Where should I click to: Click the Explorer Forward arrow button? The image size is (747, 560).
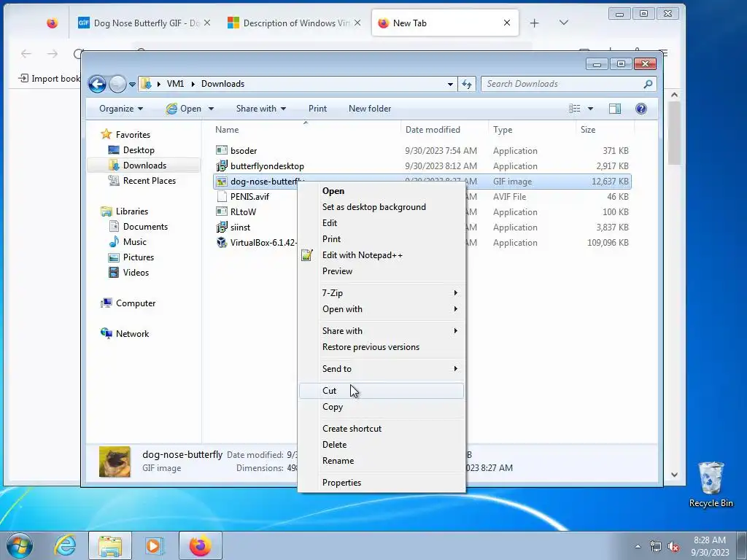click(x=117, y=85)
